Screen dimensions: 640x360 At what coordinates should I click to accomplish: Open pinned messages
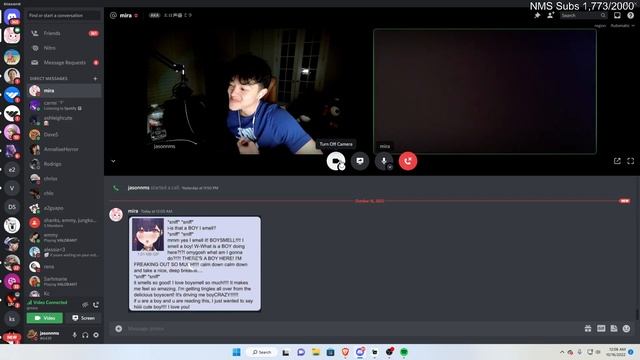click(x=538, y=16)
